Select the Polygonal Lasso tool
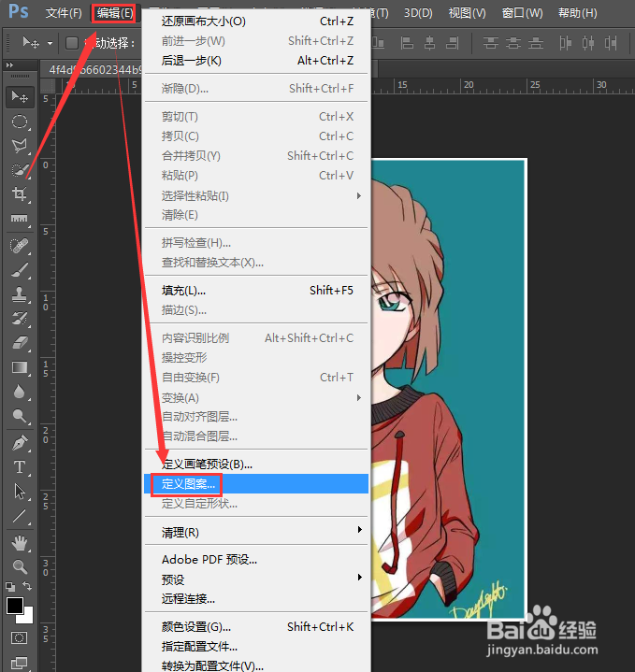The image size is (635, 672). pyautogui.click(x=20, y=146)
